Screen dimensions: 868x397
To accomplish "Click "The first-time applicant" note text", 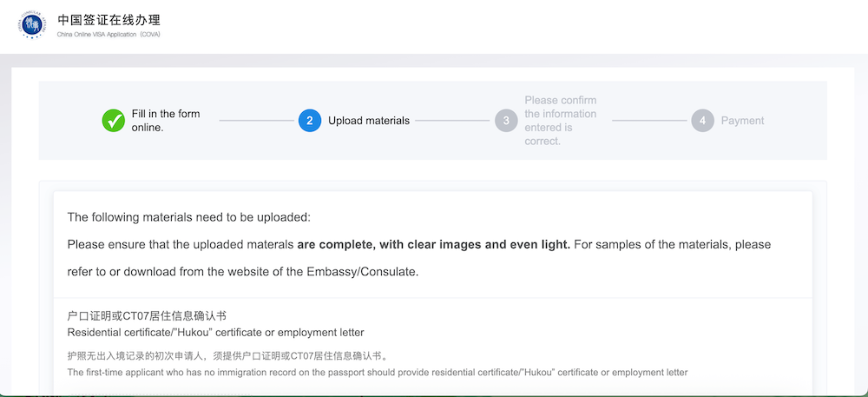I will (x=377, y=373).
